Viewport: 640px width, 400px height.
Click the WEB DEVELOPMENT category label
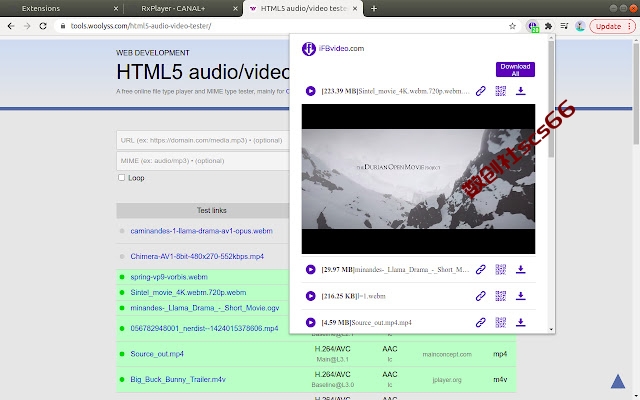coord(153,53)
